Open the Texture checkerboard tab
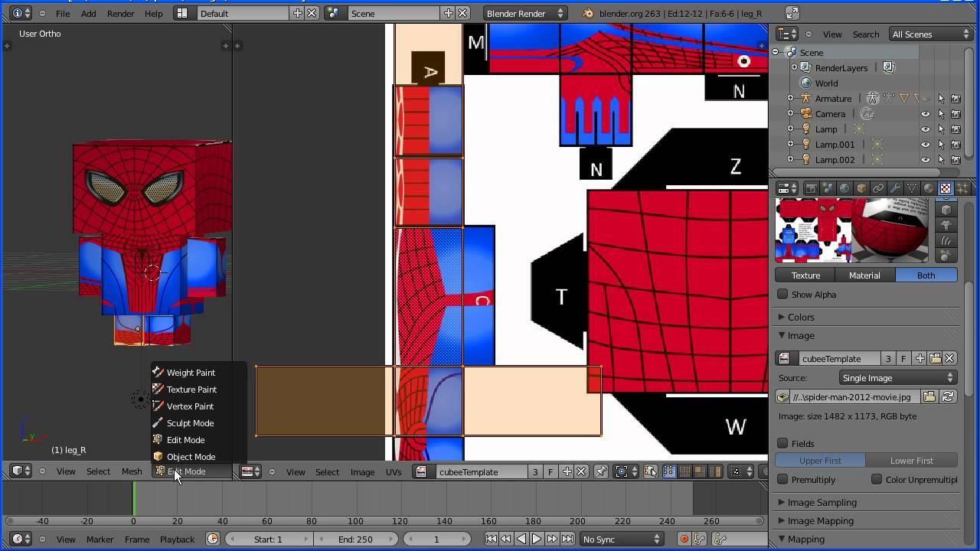This screenshot has width=980, height=551. click(x=946, y=188)
